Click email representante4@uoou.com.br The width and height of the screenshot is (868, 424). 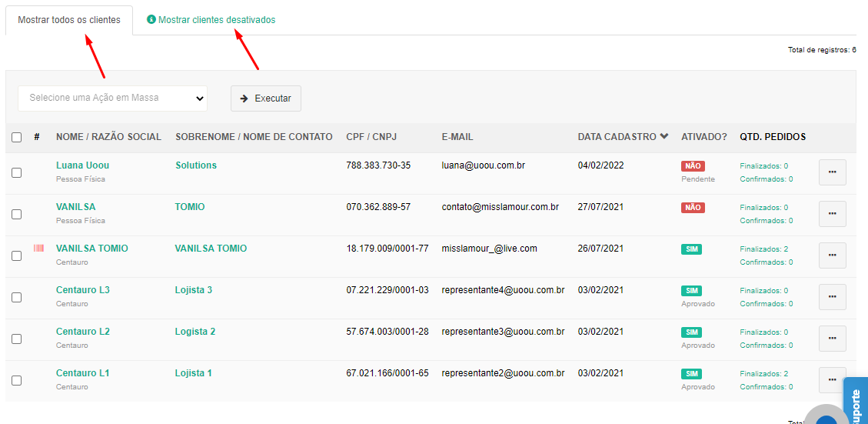[504, 290]
